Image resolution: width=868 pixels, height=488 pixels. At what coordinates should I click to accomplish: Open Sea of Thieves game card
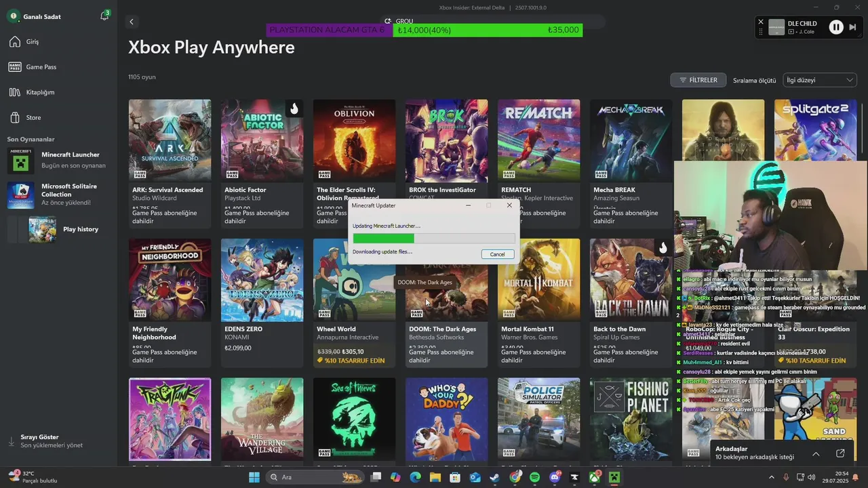[354, 422]
